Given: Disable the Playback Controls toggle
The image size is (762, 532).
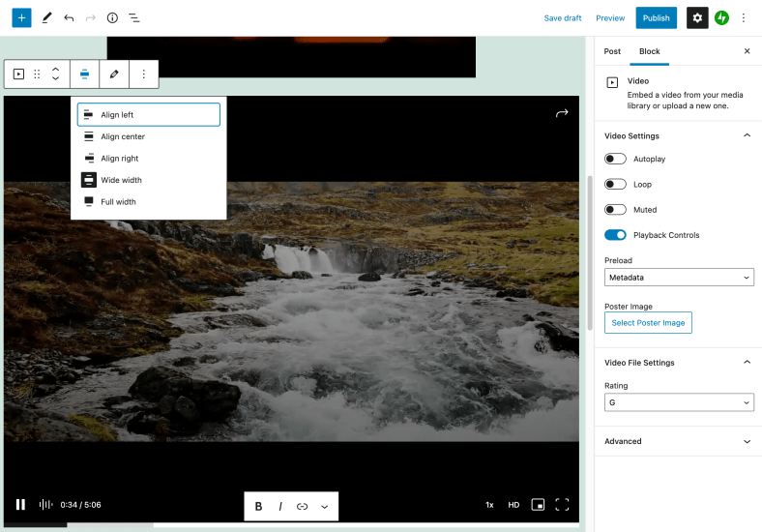Looking at the screenshot, I should [615, 235].
